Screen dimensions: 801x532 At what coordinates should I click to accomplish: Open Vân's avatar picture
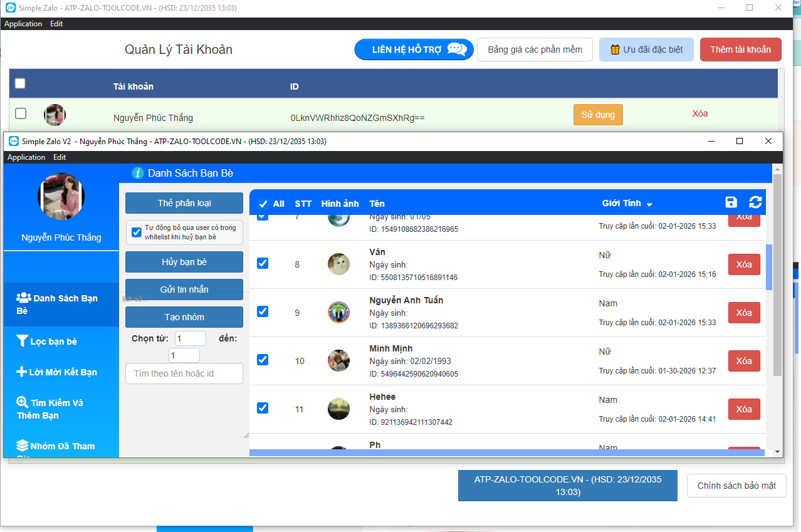click(x=338, y=264)
